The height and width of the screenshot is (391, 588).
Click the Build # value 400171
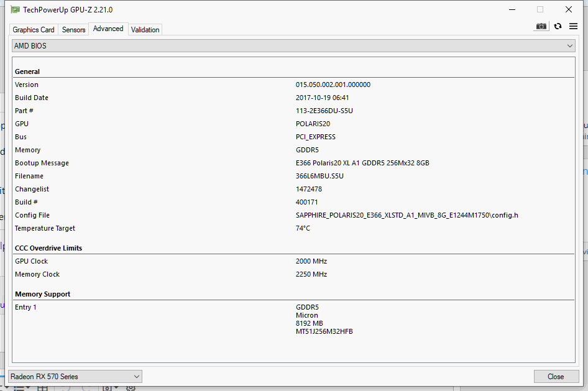pyautogui.click(x=307, y=202)
